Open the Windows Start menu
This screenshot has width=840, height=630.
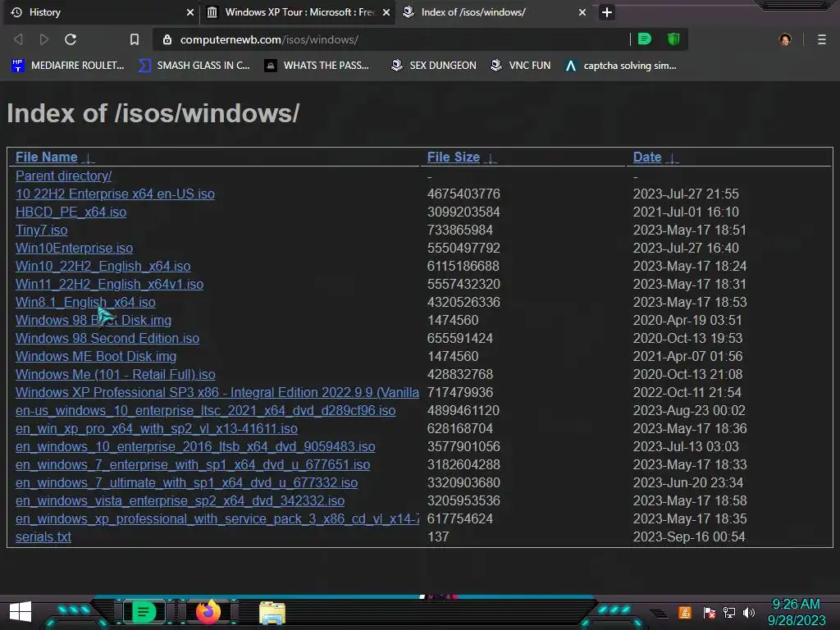[x=21, y=612]
